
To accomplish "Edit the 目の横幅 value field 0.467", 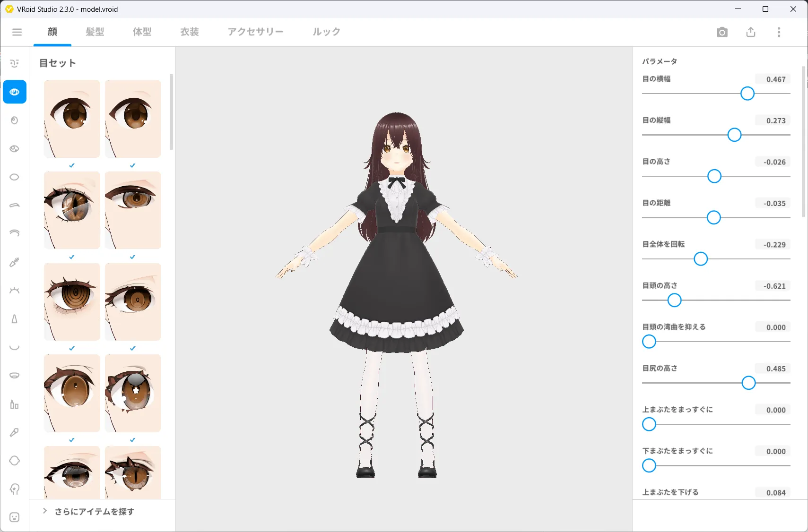I will (772, 79).
